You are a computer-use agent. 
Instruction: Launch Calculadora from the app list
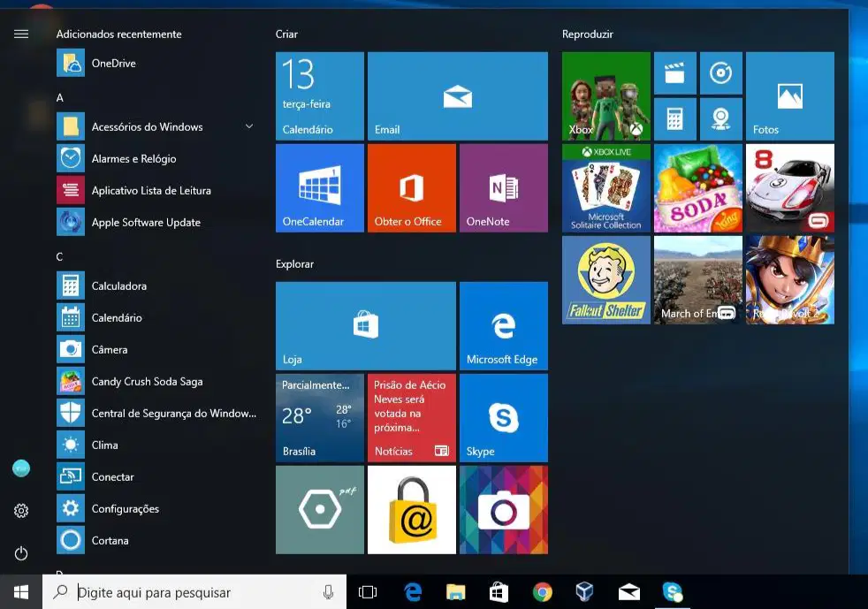tap(156, 286)
